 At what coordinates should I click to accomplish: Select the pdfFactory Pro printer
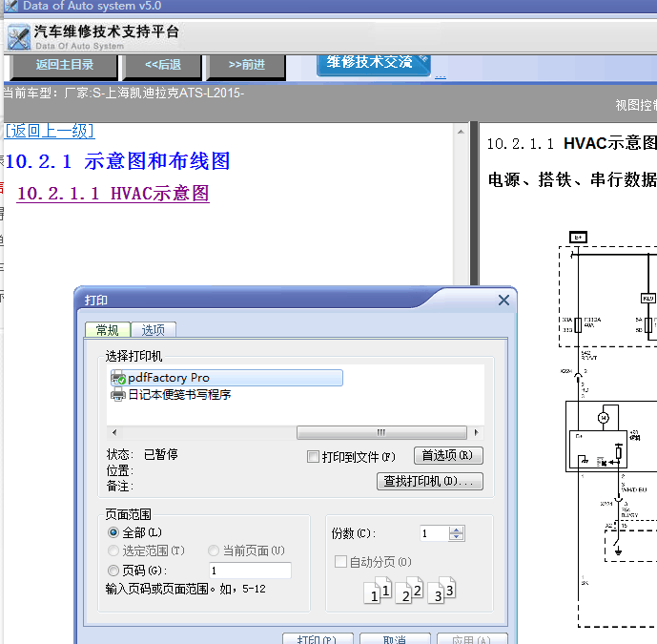[226, 378]
